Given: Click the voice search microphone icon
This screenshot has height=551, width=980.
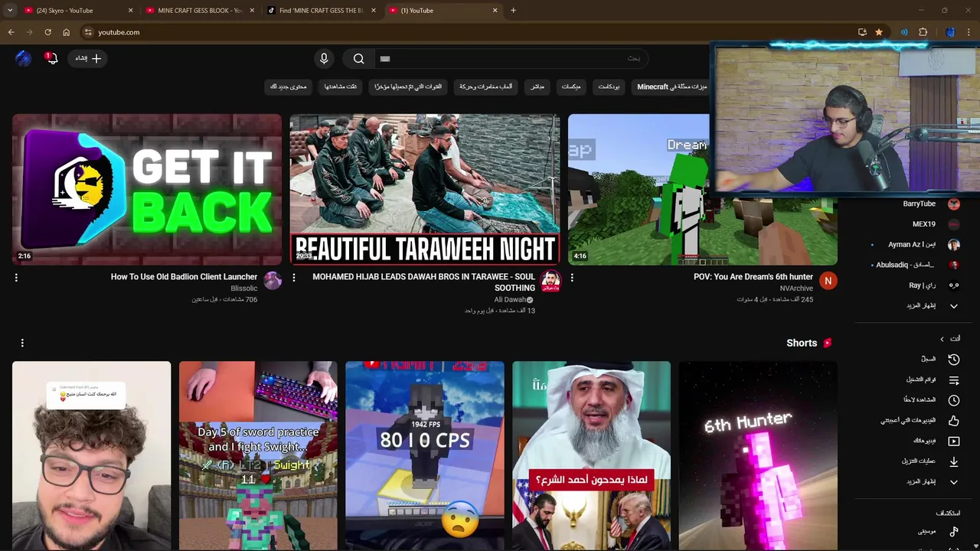Looking at the screenshot, I should point(324,58).
